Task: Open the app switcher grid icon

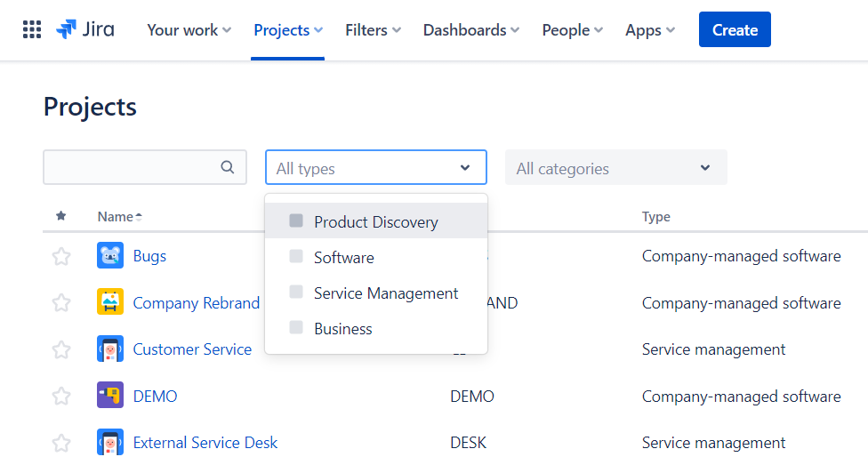Action: point(31,29)
